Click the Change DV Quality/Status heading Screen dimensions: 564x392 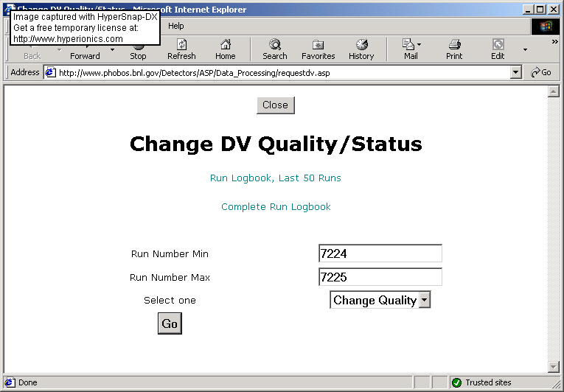coord(276,144)
